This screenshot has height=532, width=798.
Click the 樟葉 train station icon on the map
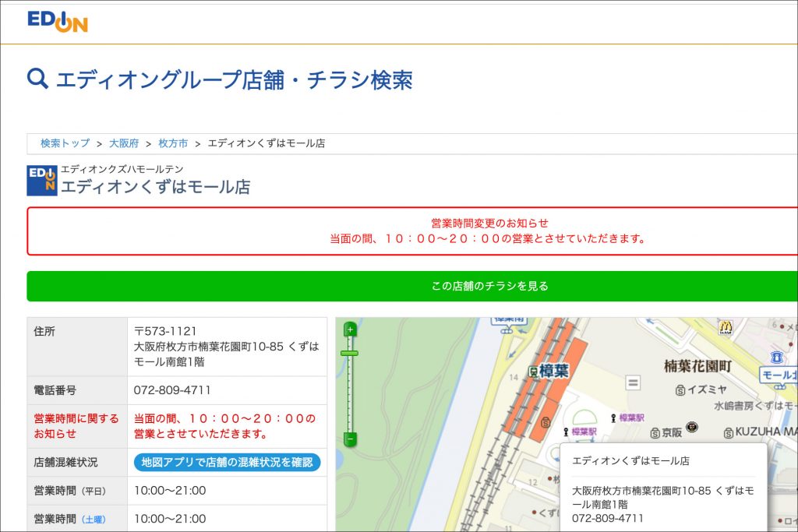533,372
